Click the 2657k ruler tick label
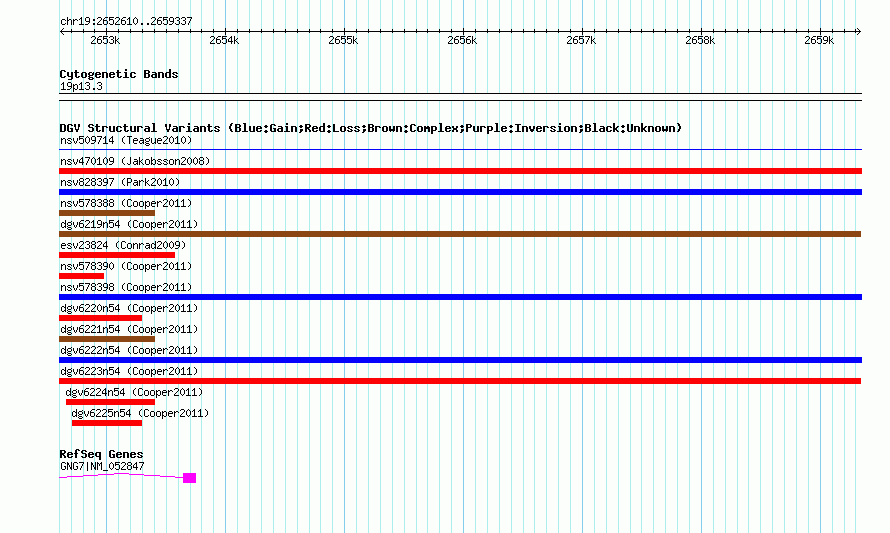This screenshot has height=533, width=890. (581, 41)
